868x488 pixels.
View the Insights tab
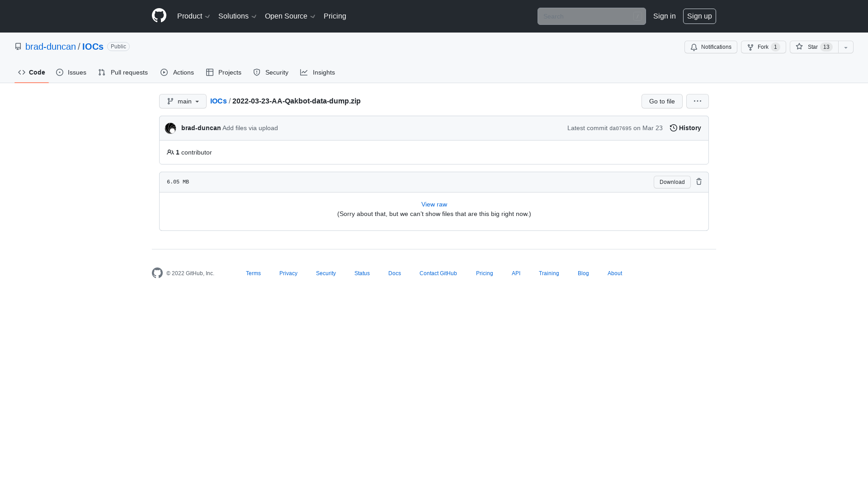click(x=318, y=72)
